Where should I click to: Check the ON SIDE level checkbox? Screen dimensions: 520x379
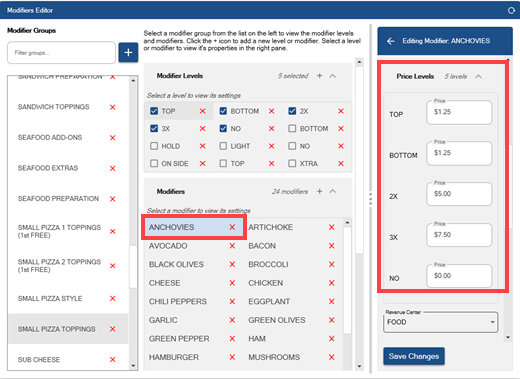click(x=154, y=163)
